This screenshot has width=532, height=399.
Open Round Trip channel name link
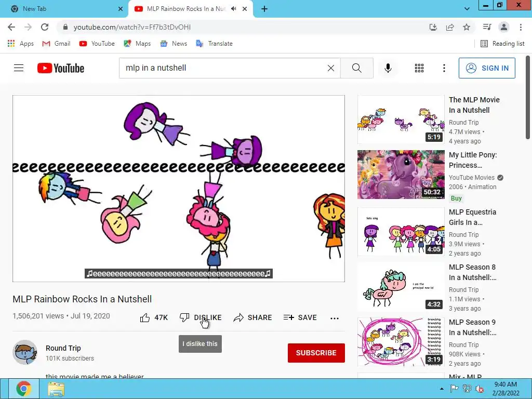click(x=63, y=348)
